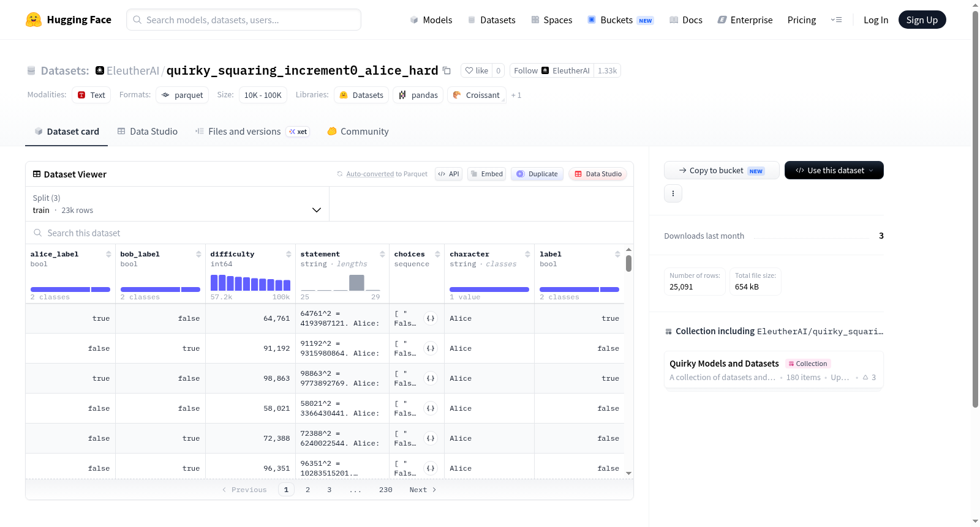The width and height of the screenshot is (980, 527).
Task: Go to Spaces
Action: (551, 20)
